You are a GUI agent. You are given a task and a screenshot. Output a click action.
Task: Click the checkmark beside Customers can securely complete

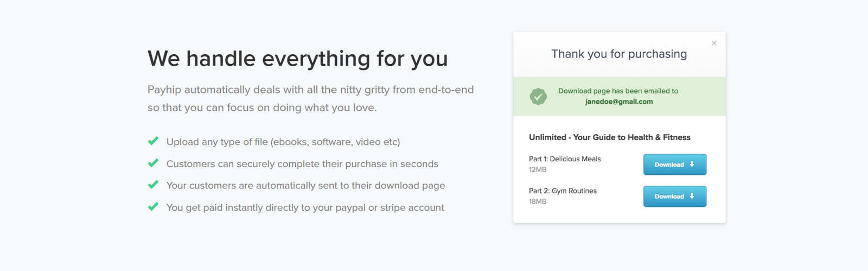coord(154,163)
